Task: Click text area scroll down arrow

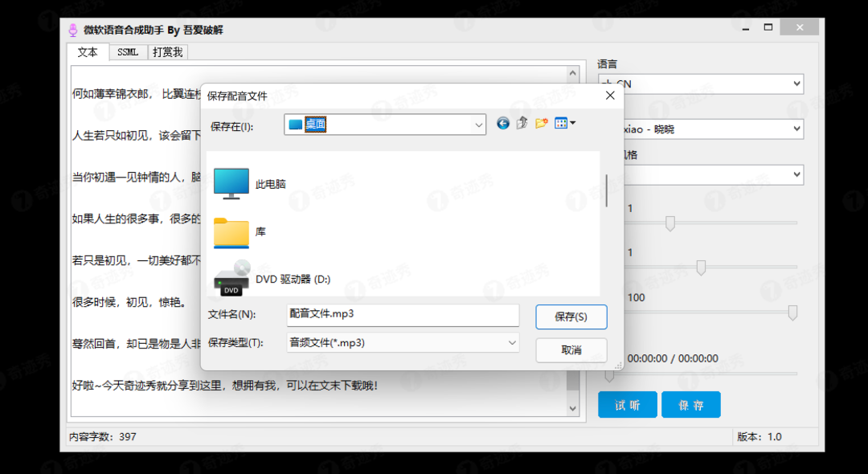Action: click(x=573, y=409)
